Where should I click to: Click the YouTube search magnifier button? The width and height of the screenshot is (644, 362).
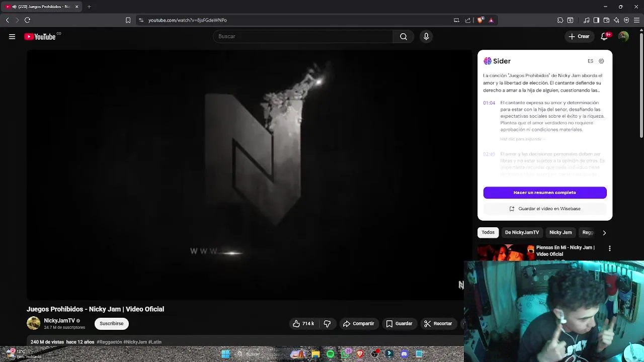coord(404,36)
